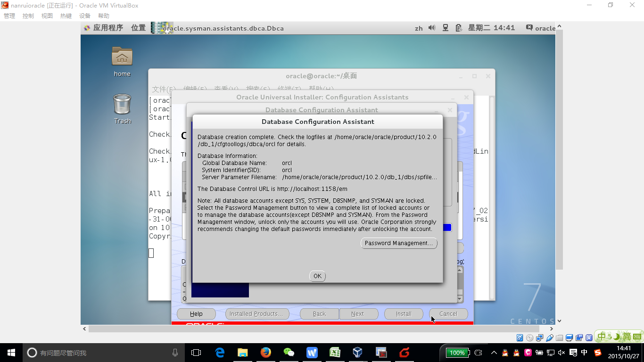Open Password Management in the dialog

399,243
